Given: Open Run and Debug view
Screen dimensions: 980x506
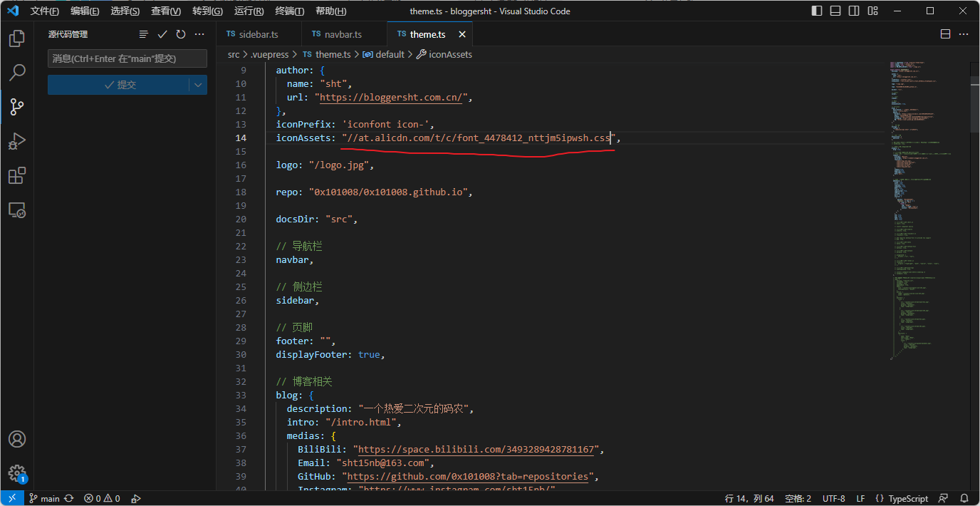Looking at the screenshot, I should pyautogui.click(x=17, y=141).
